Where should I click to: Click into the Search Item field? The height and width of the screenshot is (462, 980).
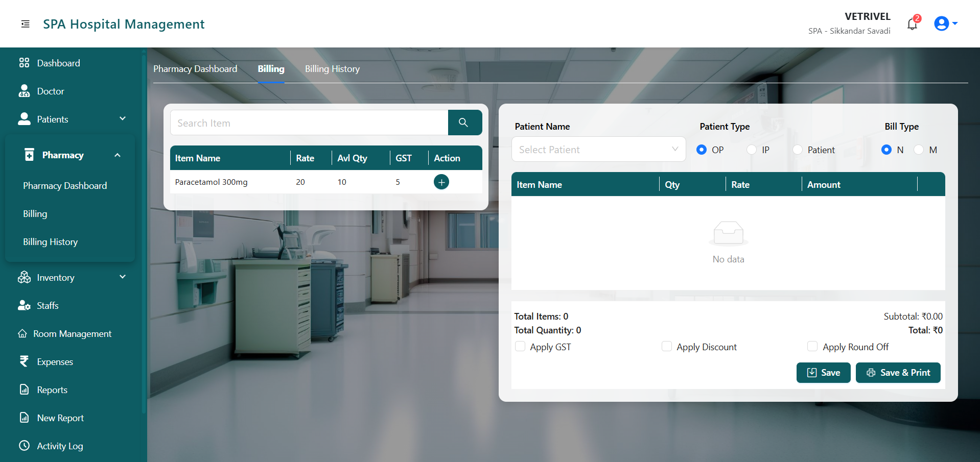[309, 123]
